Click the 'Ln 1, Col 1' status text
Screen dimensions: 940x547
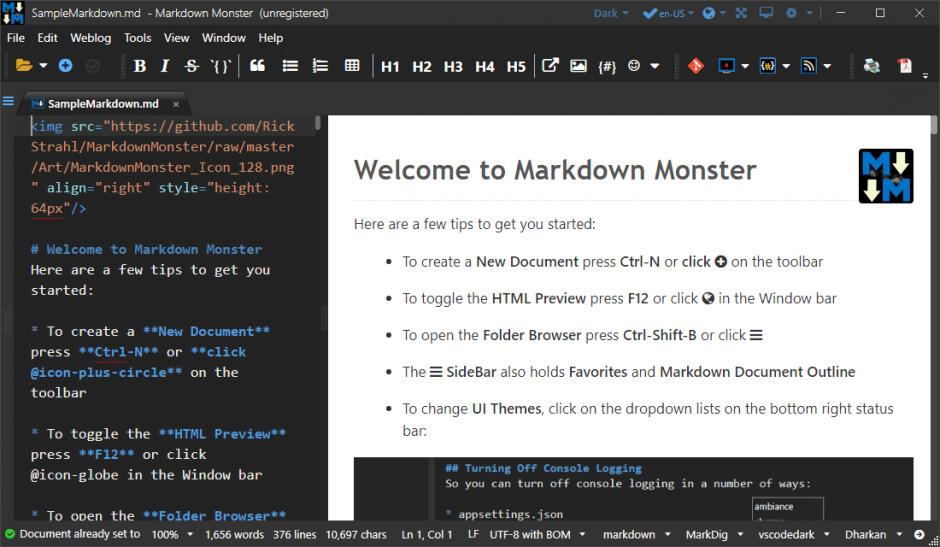coord(427,534)
